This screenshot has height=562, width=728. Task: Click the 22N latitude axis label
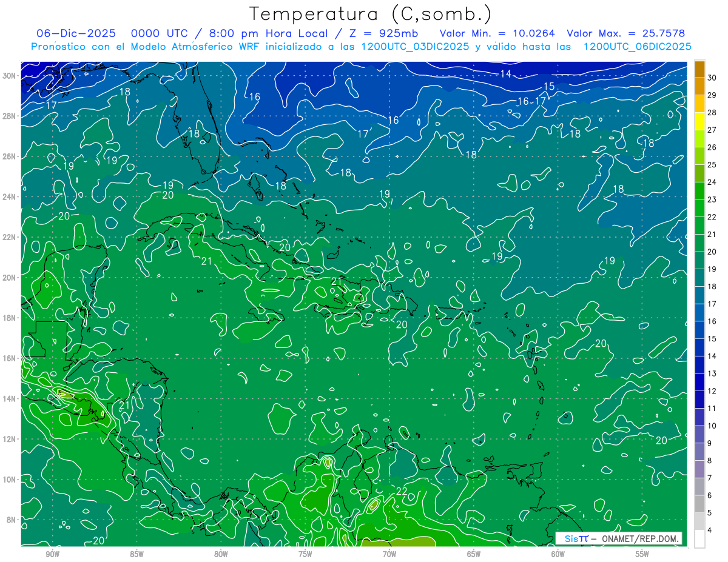(x=10, y=237)
